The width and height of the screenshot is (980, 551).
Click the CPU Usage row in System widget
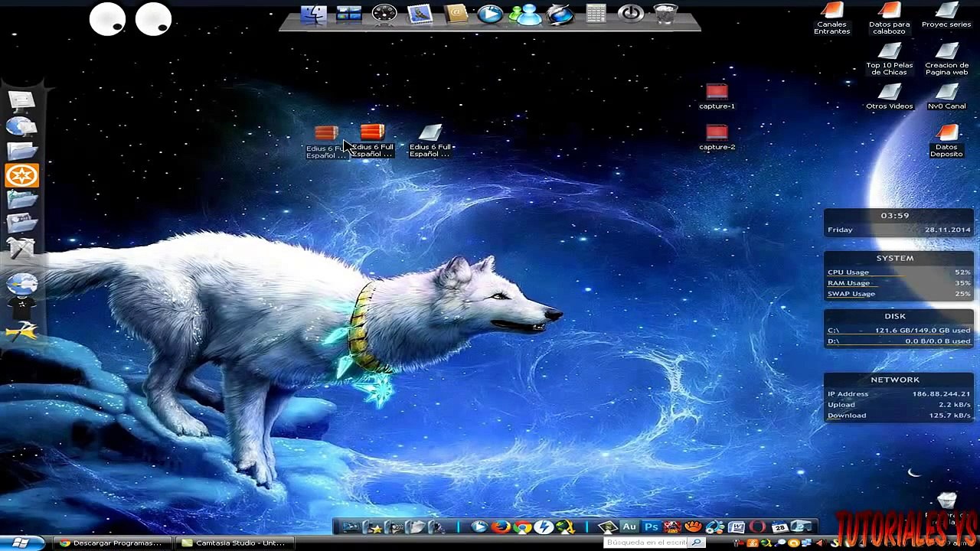[899, 272]
